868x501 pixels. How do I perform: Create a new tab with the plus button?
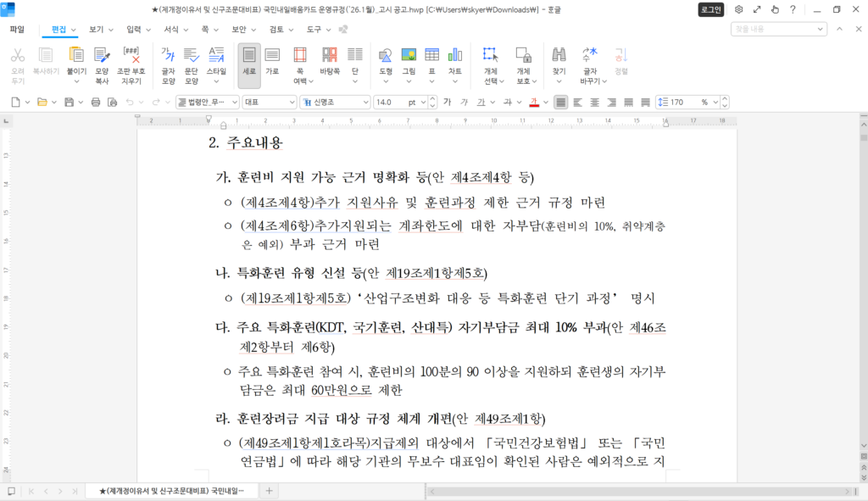[269, 491]
